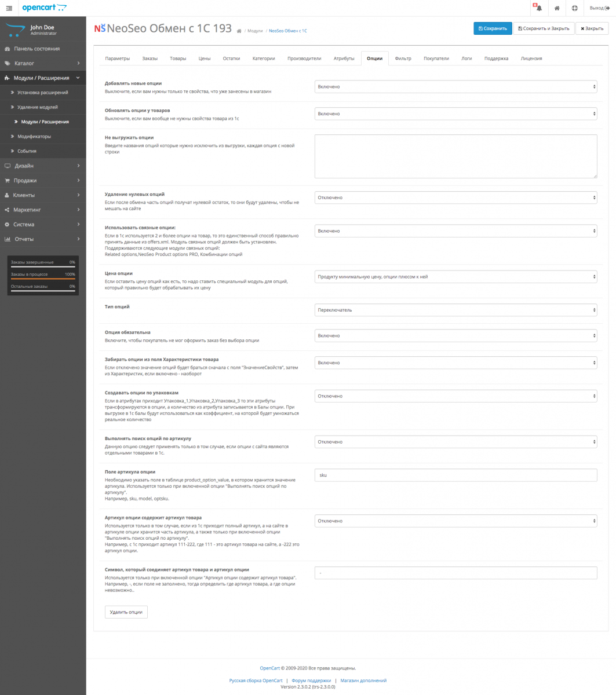The image size is (616, 695).
Task: Switch to the Товары tab
Action: [x=178, y=58]
